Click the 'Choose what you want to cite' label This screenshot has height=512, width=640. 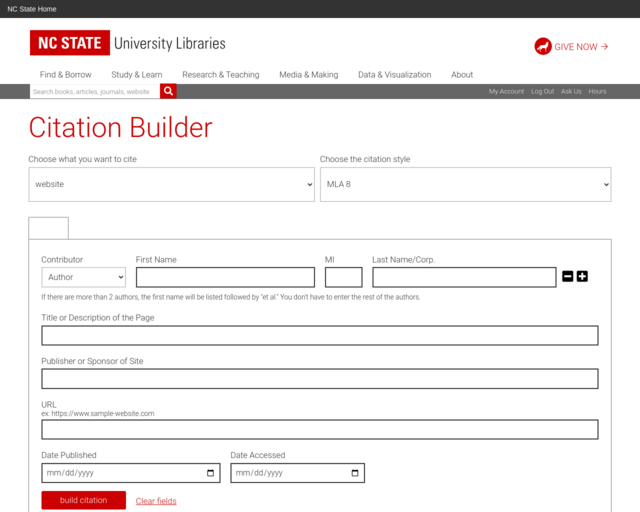coord(82,159)
